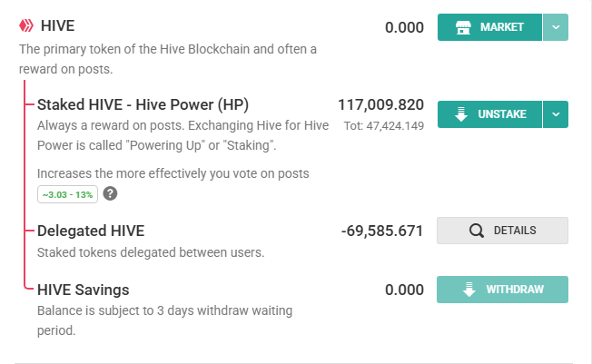Open the HIVE Market button
The width and height of the screenshot is (592, 364).
click(x=489, y=27)
